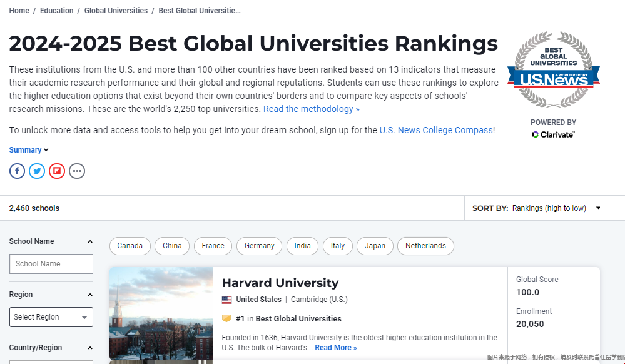This screenshot has height=364, width=625.
Task: Open the Select Region dropdown
Action: coord(51,317)
